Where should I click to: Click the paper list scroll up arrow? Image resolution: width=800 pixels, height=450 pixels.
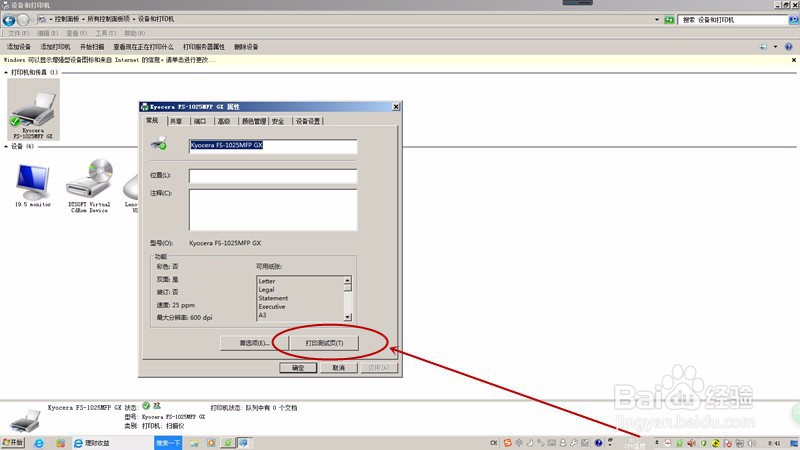point(347,280)
